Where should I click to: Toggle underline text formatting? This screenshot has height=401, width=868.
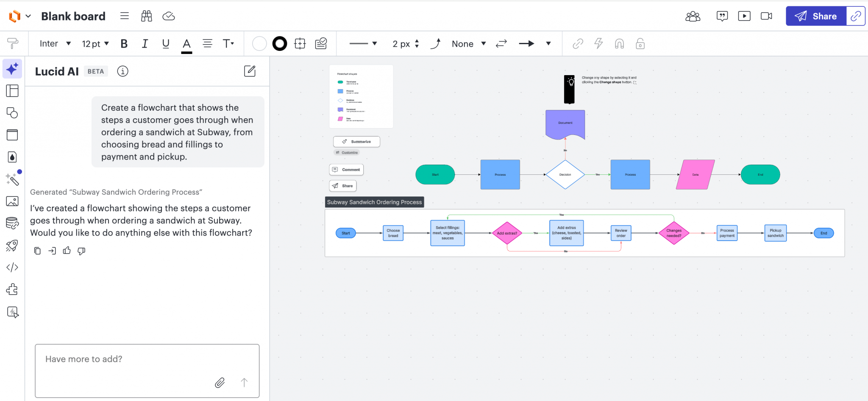tap(166, 44)
